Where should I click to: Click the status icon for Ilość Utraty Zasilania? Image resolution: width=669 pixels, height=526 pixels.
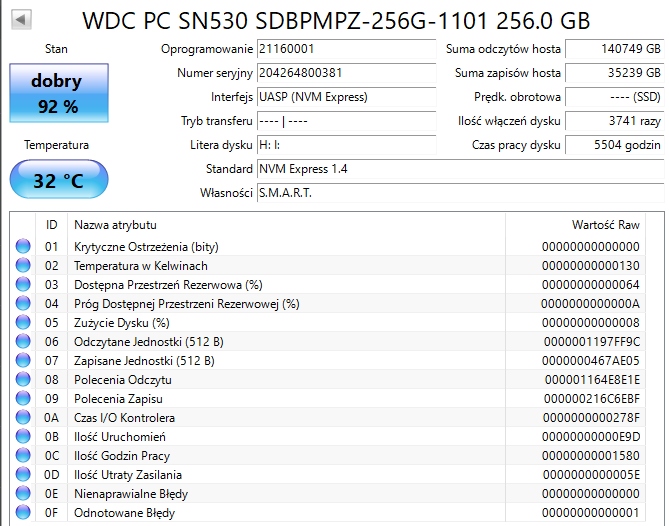[23, 474]
